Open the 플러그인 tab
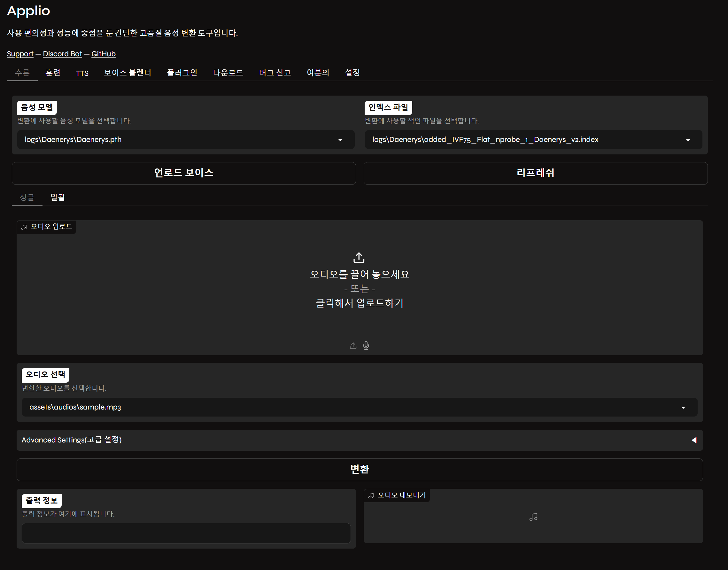Screen dimensions: 728x570 point(182,73)
